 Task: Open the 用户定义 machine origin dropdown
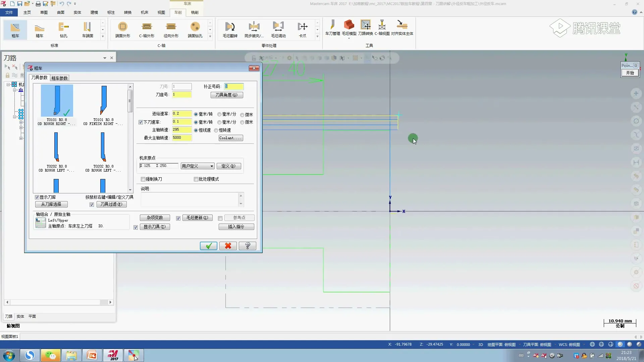[198, 166]
